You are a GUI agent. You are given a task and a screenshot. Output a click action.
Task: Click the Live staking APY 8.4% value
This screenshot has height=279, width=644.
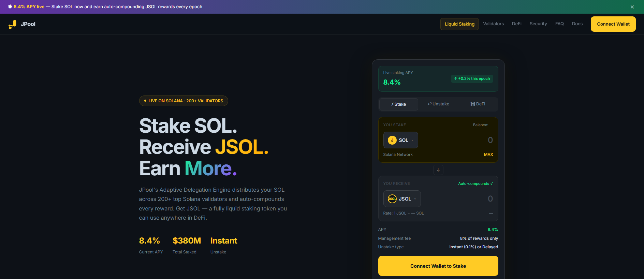tap(392, 82)
